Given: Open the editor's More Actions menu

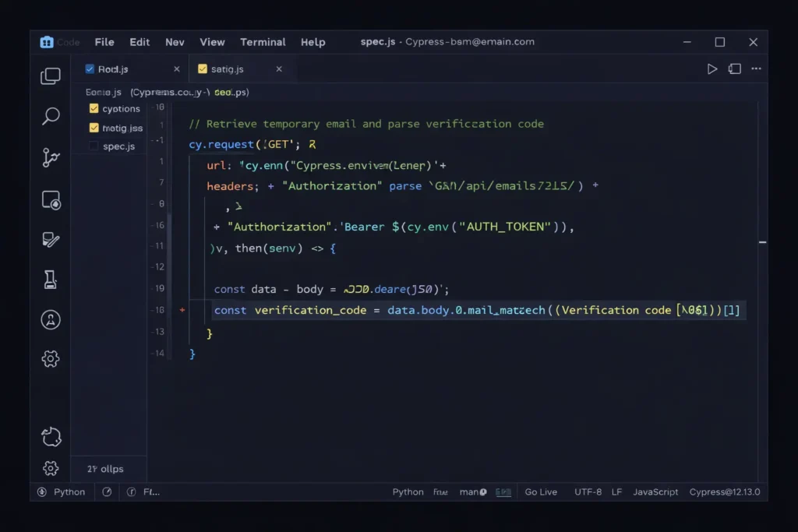Looking at the screenshot, I should click(x=755, y=69).
